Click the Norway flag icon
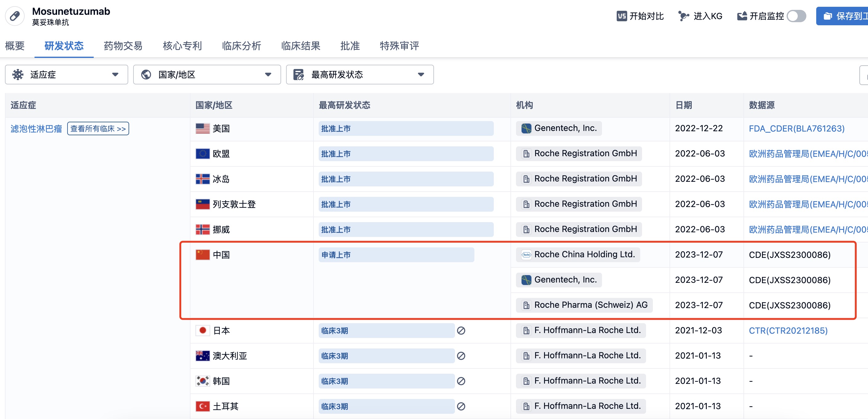This screenshot has height=419, width=868. pyautogui.click(x=203, y=230)
